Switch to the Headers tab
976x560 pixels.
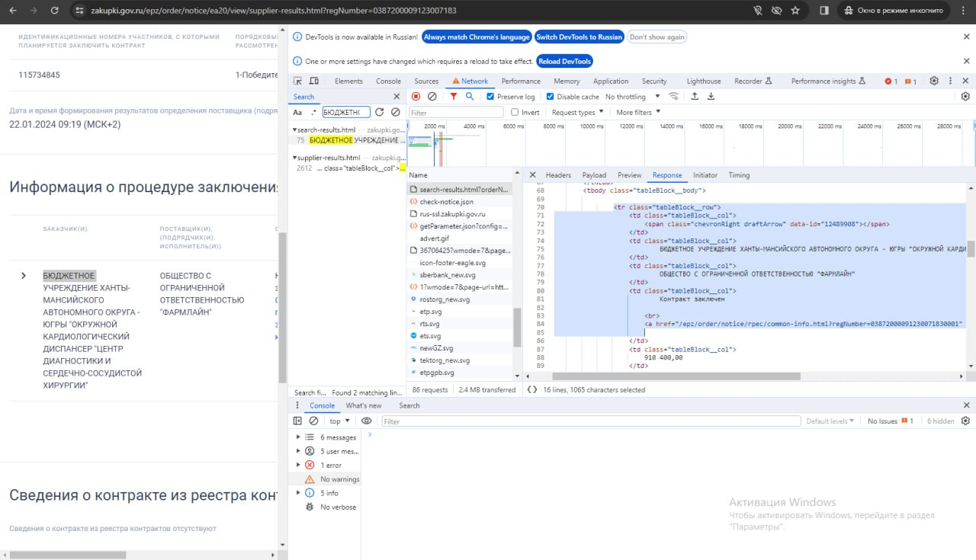(558, 175)
